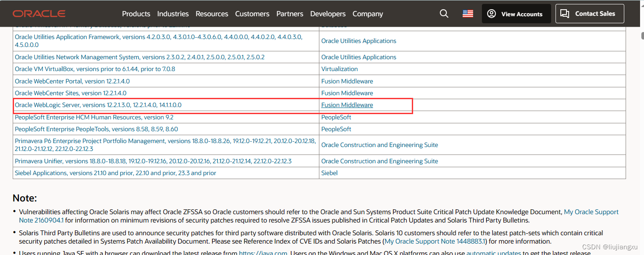
Task: Open the Partners menu
Action: pos(290,14)
